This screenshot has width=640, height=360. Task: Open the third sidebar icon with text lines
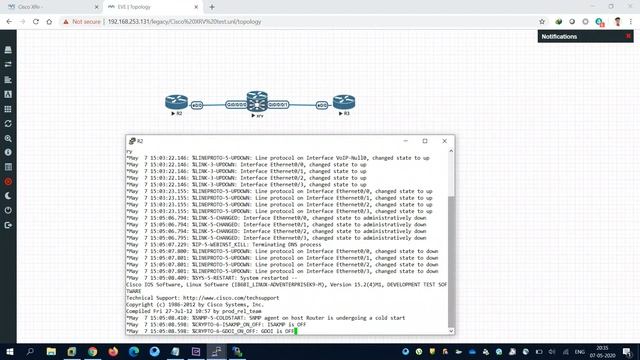pos(8,80)
